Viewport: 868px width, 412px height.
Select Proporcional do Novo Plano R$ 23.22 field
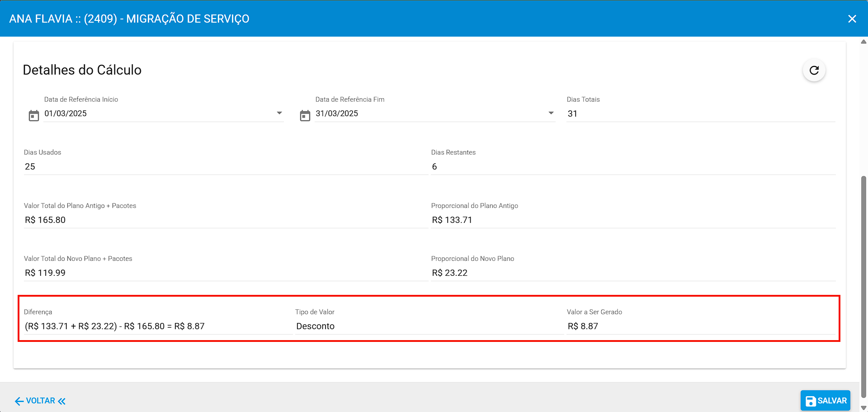tap(633, 273)
